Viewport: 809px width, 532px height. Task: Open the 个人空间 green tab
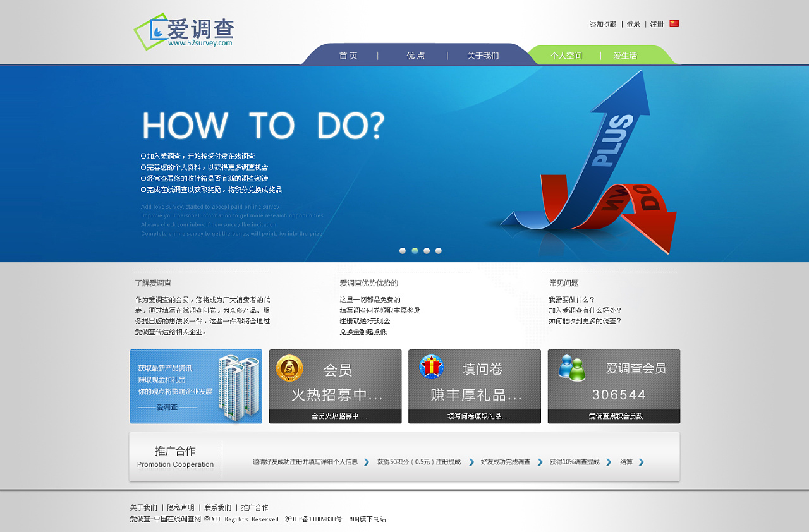566,56
